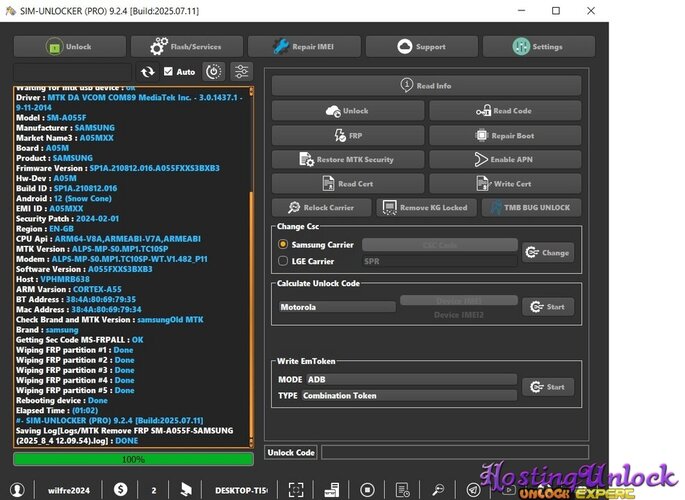
Task: Open the Telegram icon in bottom bar
Action: 473,490
